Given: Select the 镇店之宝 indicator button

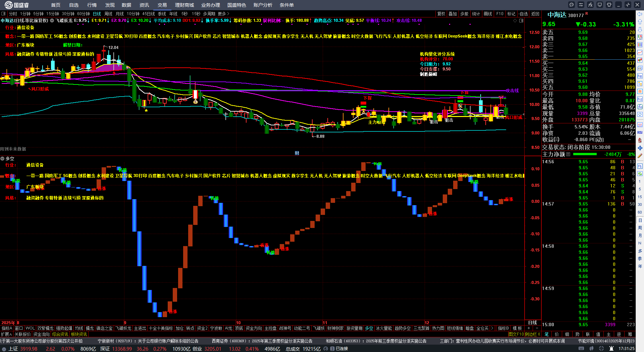Looking at the screenshot, I should (x=104, y=328).
